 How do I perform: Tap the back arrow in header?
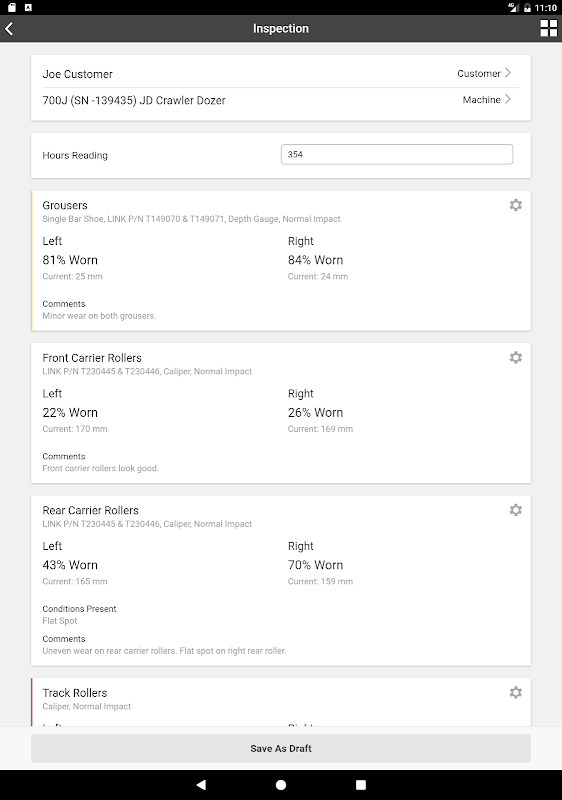[x=9, y=29]
